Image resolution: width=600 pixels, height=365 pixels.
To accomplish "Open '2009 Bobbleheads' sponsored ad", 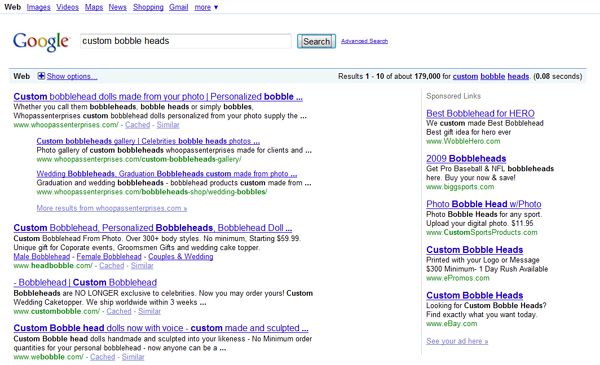I will (x=466, y=158).
